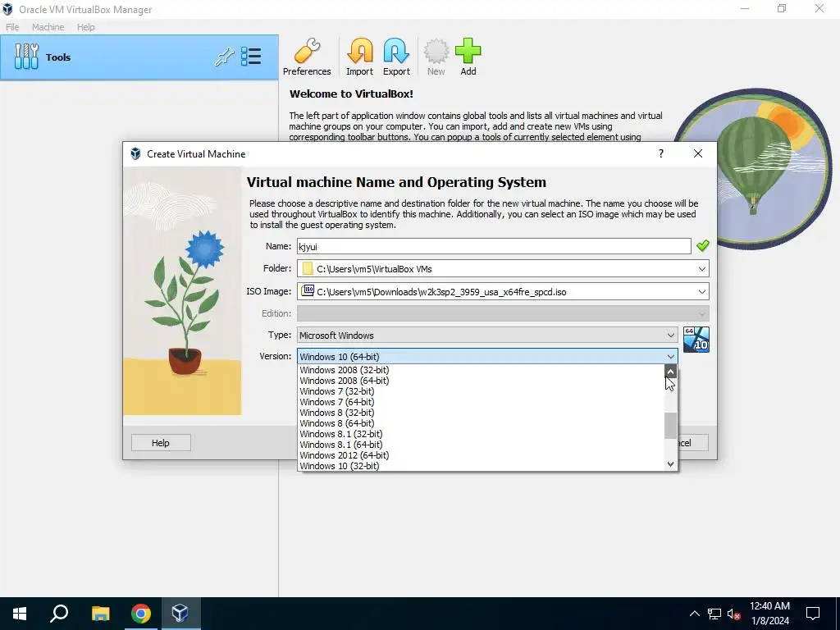Open the Windows Start menu

20,614
